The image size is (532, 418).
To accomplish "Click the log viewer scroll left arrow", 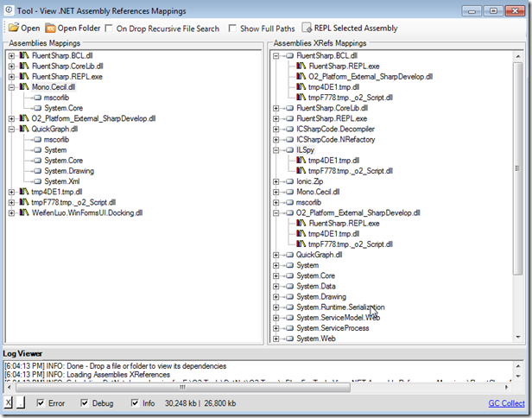I will coord(9,387).
